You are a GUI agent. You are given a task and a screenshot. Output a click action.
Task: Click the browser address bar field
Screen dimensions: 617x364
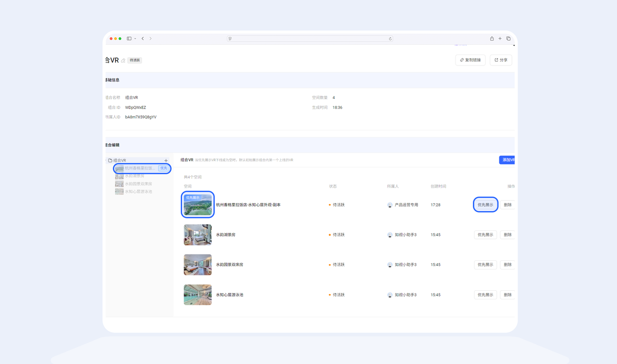309,39
